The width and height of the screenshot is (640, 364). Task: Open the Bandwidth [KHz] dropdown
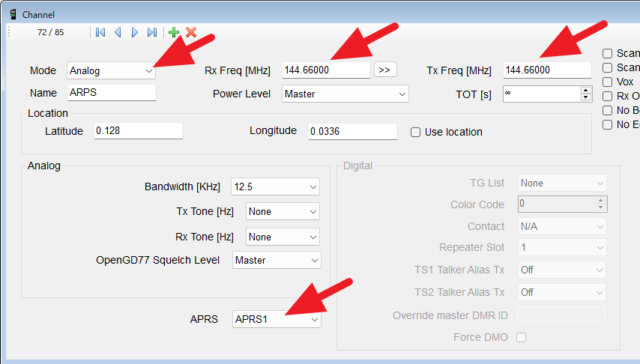[x=275, y=186]
